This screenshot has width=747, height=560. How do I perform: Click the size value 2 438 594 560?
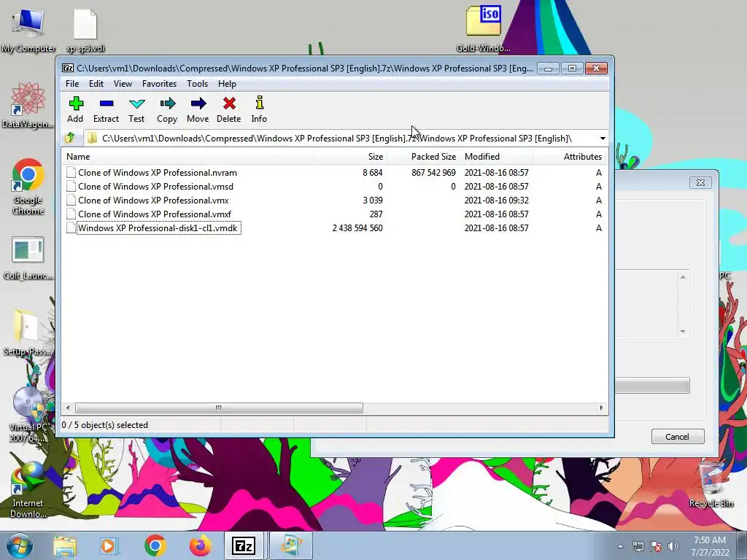357,228
